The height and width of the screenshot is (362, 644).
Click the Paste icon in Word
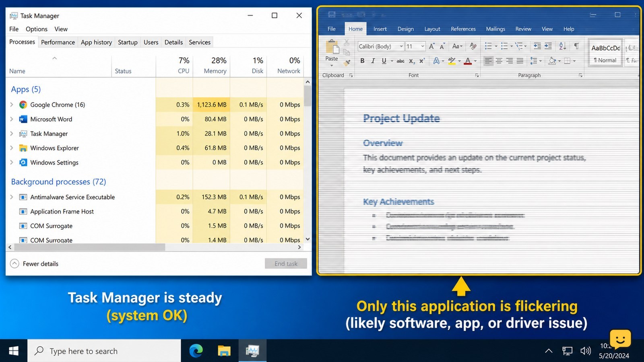coord(332,47)
